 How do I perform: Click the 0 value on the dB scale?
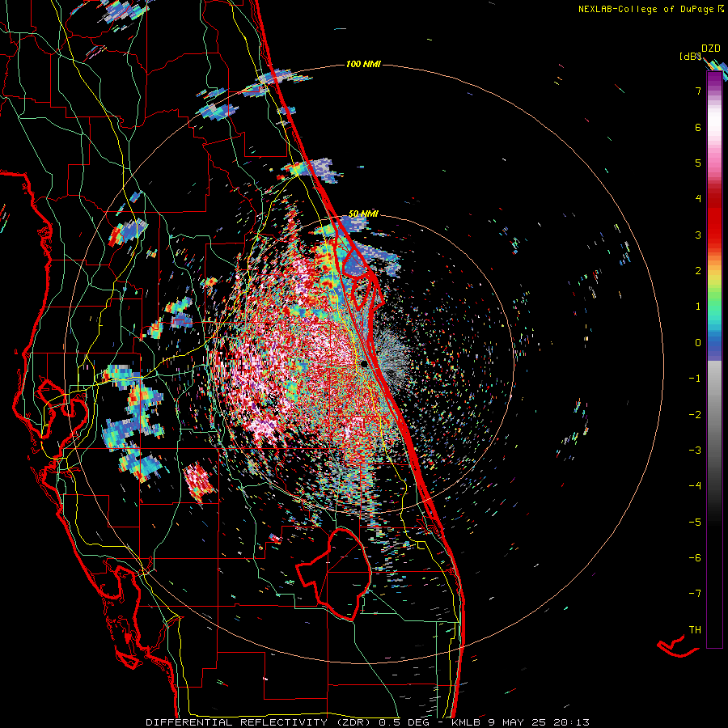(698, 343)
